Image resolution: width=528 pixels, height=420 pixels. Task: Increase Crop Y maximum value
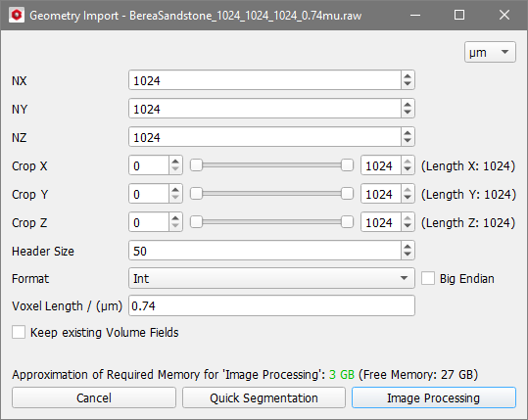coord(408,189)
